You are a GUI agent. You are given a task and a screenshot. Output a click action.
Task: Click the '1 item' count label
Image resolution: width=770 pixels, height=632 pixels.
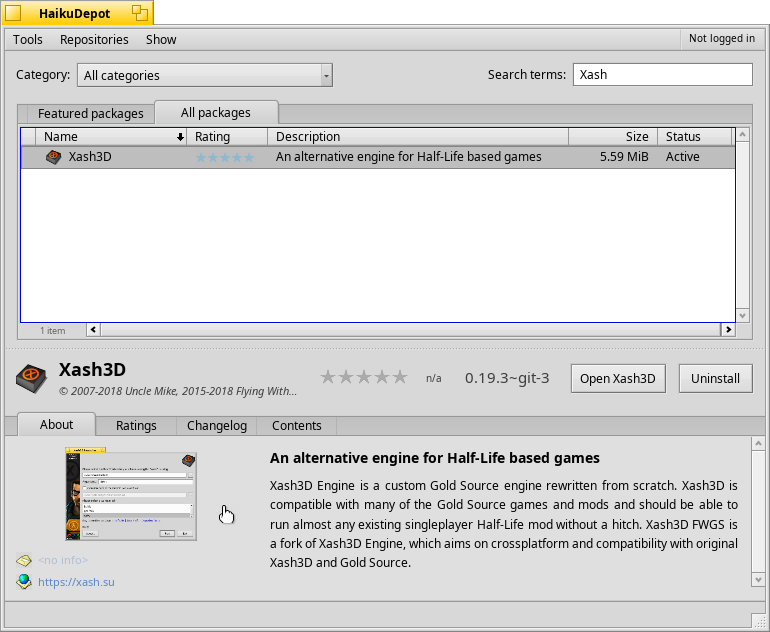coord(53,331)
